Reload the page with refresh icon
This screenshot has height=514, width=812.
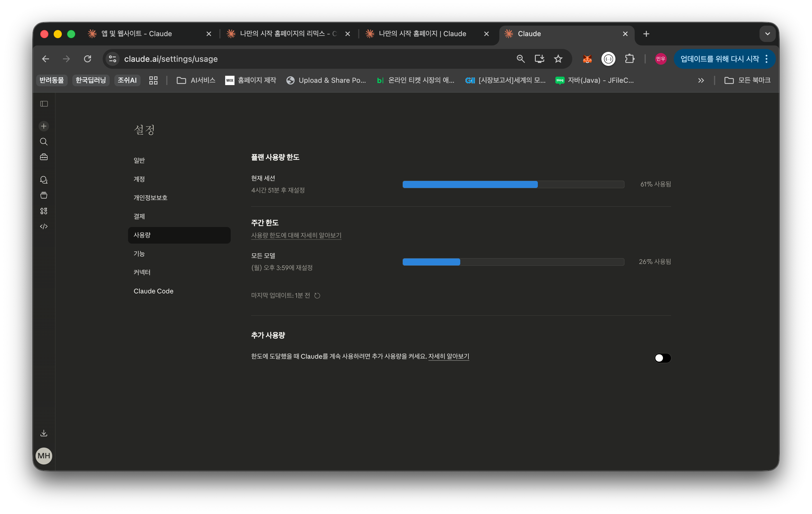[x=87, y=59]
